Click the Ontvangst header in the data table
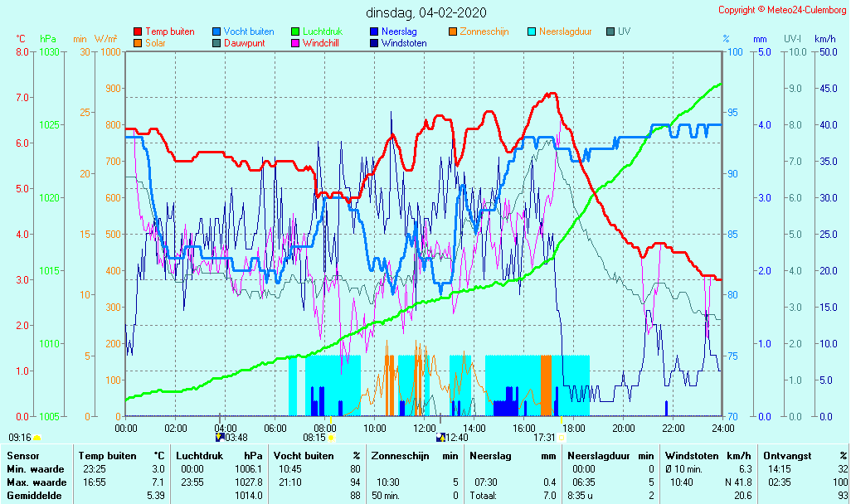Image resolution: width=851 pixels, height=504 pixels. click(x=785, y=455)
